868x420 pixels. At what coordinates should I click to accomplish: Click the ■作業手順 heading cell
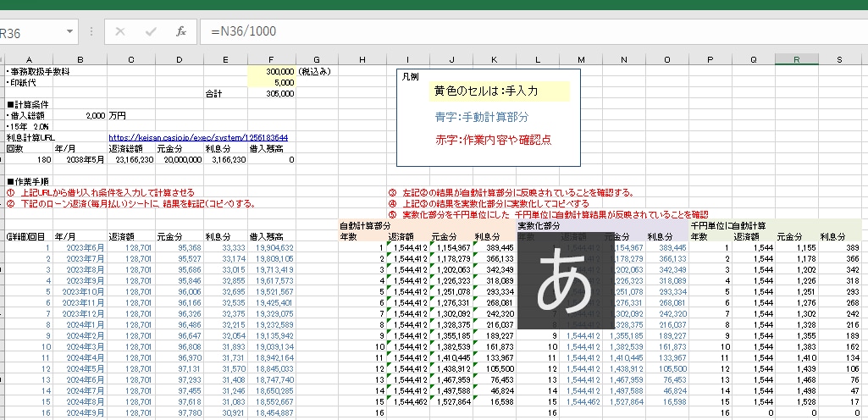pos(29,181)
